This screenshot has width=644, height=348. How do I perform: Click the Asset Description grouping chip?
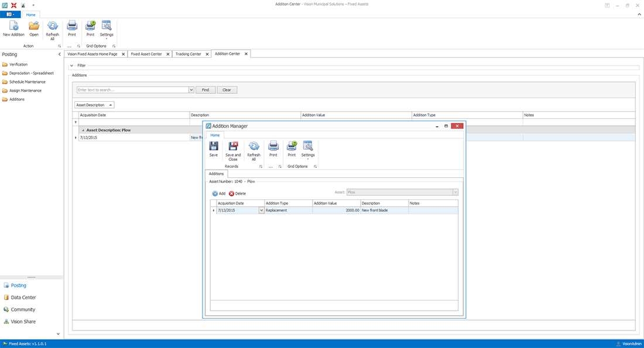94,105
